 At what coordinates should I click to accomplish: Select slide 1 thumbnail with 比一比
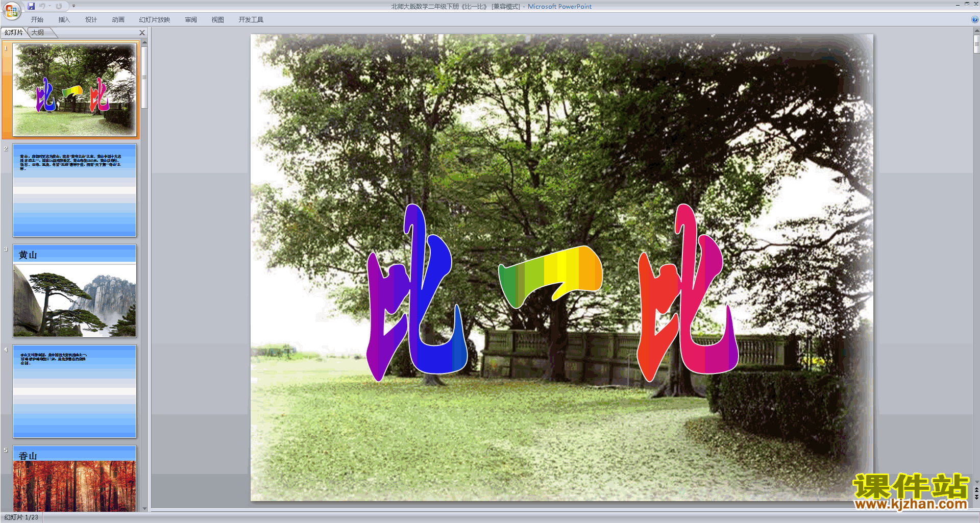pyautogui.click(x=75, y=90)
